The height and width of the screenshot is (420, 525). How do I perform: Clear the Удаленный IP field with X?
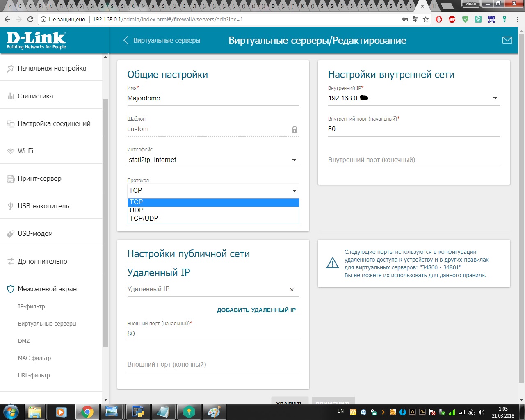pos(292,290)
